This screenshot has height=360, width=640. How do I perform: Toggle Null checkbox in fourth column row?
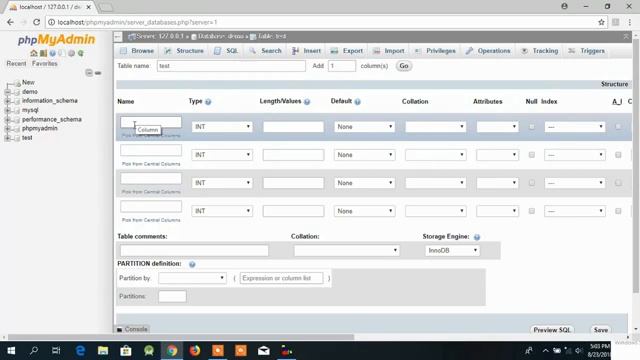(x=531, y=211)
